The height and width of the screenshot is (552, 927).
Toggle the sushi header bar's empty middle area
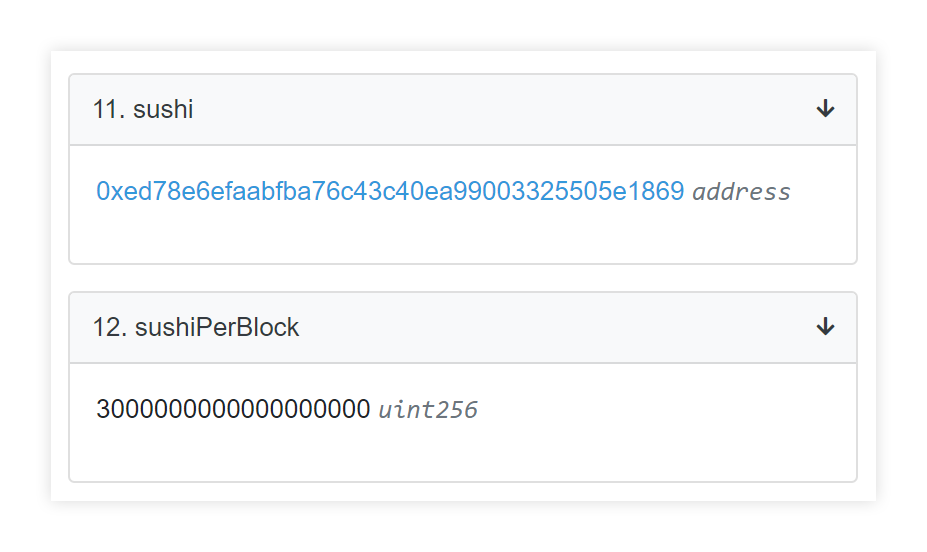pyautogui.click(x=503, y=109)
